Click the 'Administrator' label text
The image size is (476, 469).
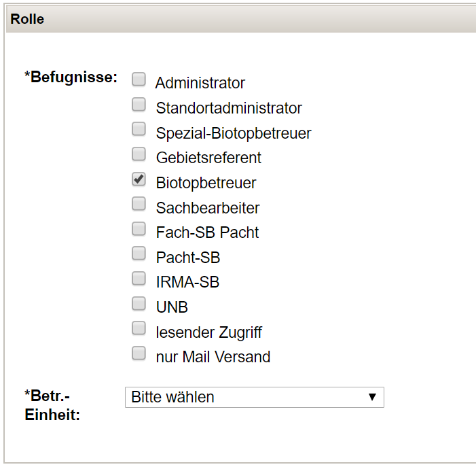coord(200,84)
